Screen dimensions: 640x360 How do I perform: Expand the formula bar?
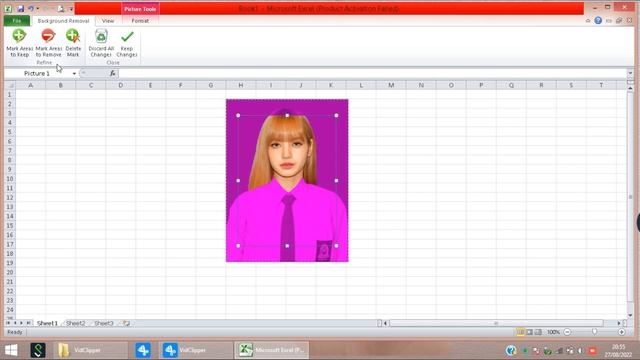click(630, 73)
